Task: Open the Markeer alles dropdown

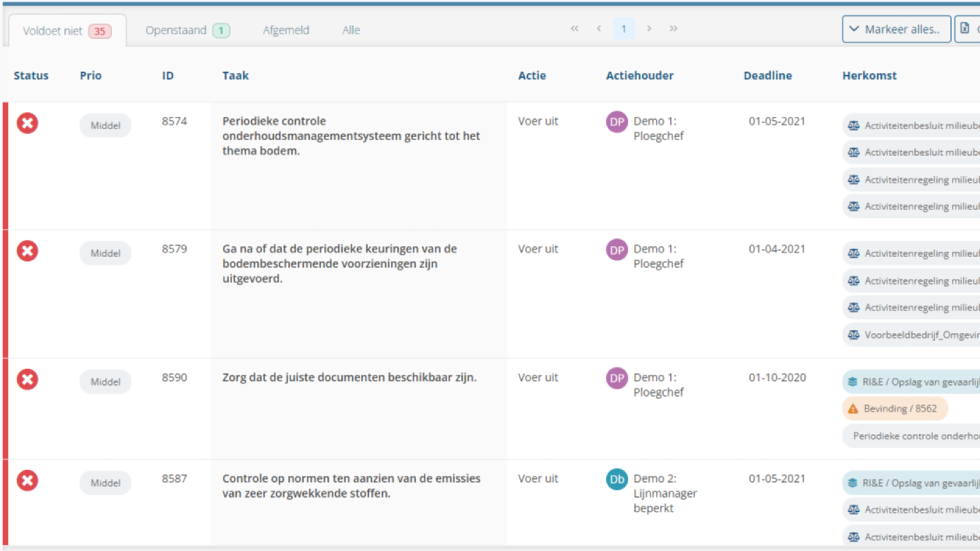Action: click(x=895, y=29)
